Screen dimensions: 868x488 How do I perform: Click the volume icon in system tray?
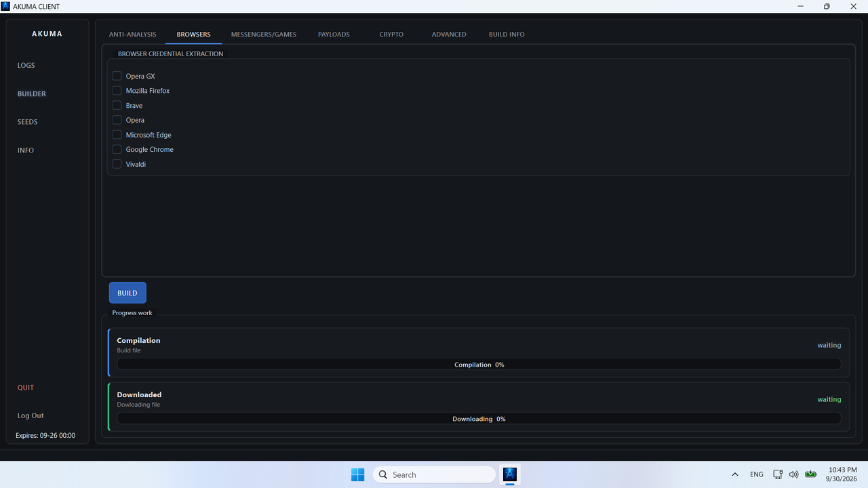coord(794,474)
